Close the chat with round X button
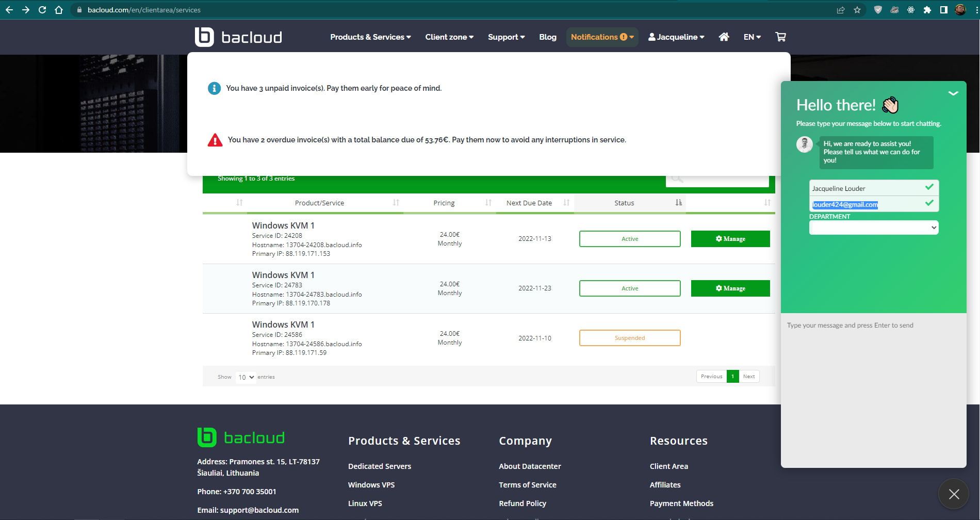980x520 pixels. coord(954,494)
